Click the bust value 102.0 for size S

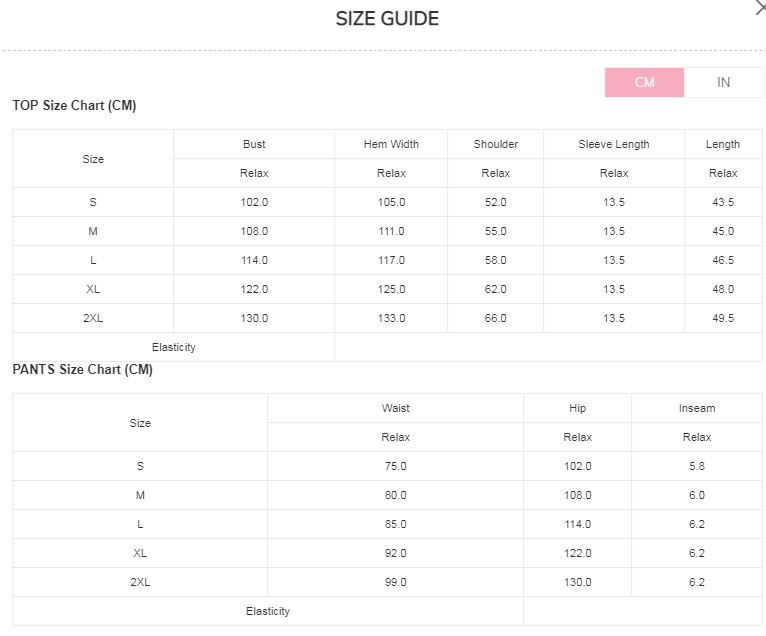[254, 202]
